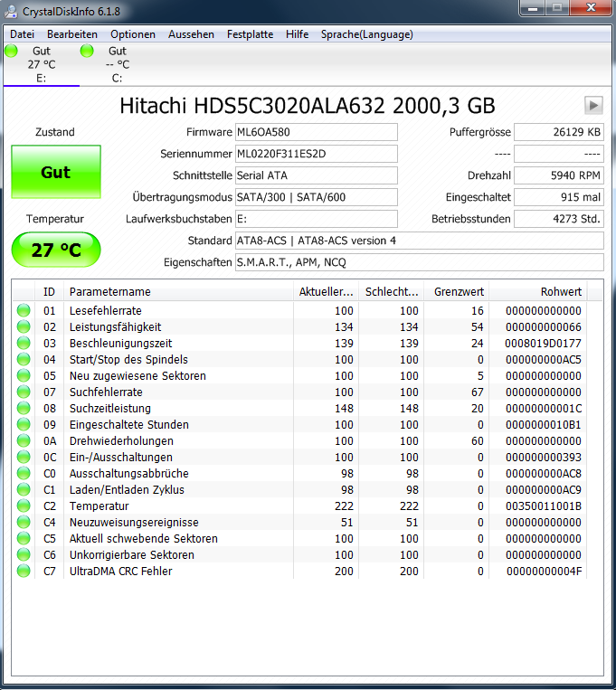
Task: Click the status dot for Ausschaltungsabbrüche
Action: 24,474
